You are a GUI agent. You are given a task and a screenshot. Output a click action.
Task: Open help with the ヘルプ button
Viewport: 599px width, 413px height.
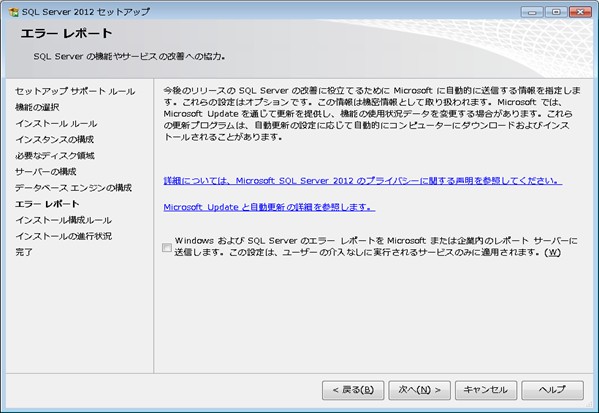tap(552, 390)
